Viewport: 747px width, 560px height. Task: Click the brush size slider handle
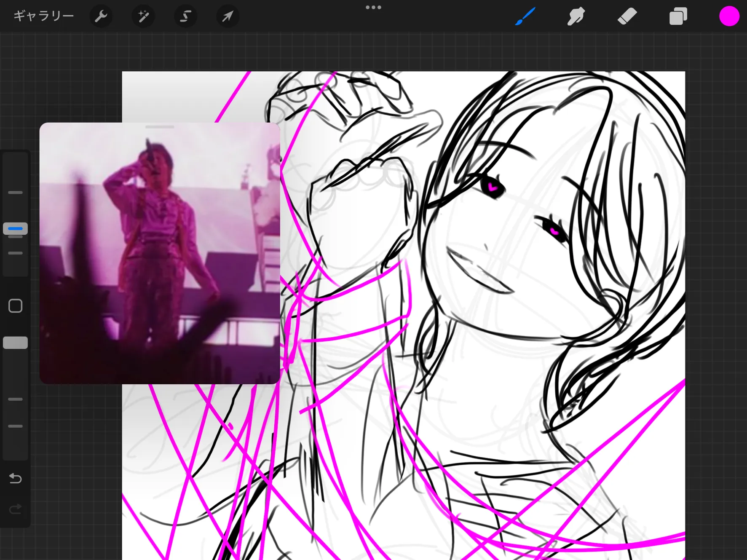(x=15, y=228)
